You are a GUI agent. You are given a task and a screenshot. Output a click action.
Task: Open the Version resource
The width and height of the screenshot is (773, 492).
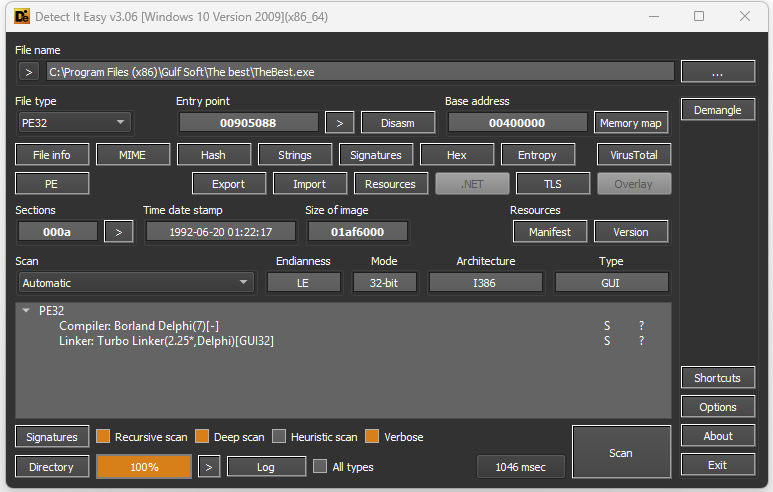pyautogui.click(x=631, y=232)
